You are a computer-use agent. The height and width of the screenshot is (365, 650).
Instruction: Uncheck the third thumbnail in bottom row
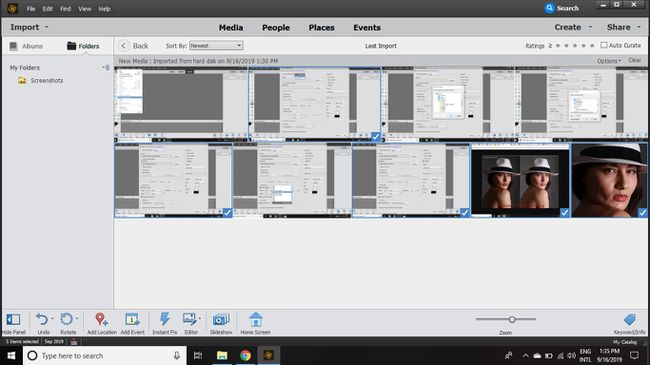tap(465, 212)
